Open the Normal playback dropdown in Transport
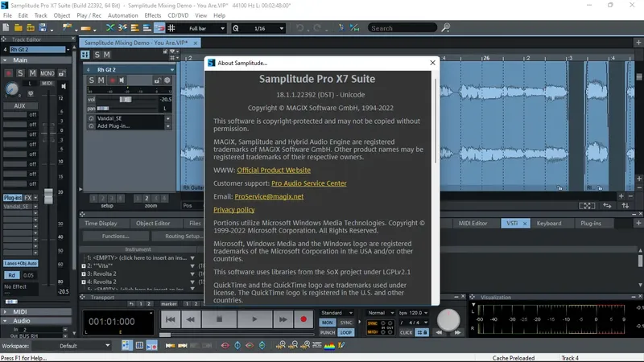Image resolution: width=644 pixels, height=362 pixels. [381, 313]
